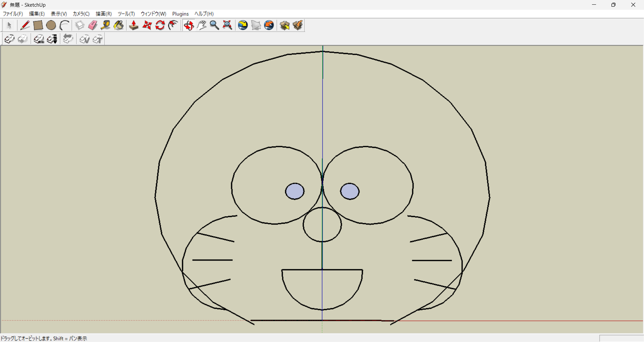Click the Share Model box icon

[x=298, y=25]
